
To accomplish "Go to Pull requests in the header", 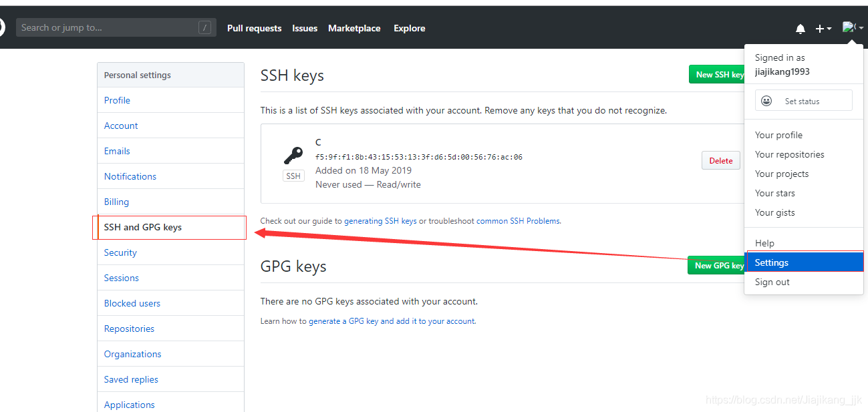I will click(254, 28).
